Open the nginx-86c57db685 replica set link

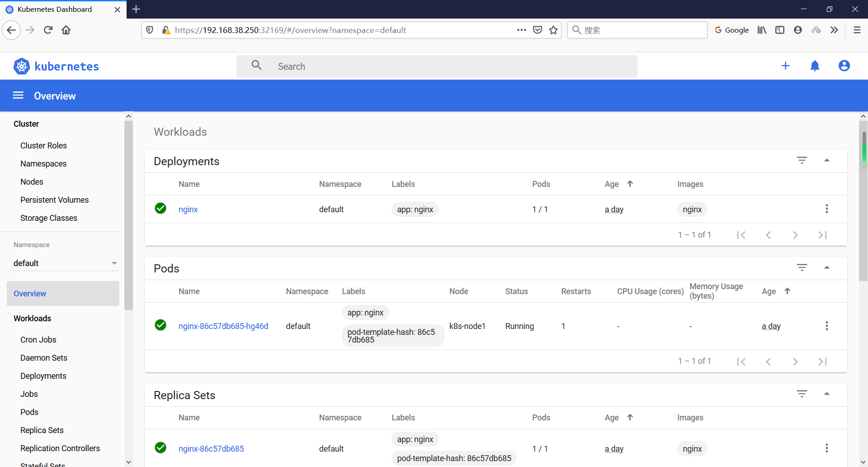click(211, 448)
